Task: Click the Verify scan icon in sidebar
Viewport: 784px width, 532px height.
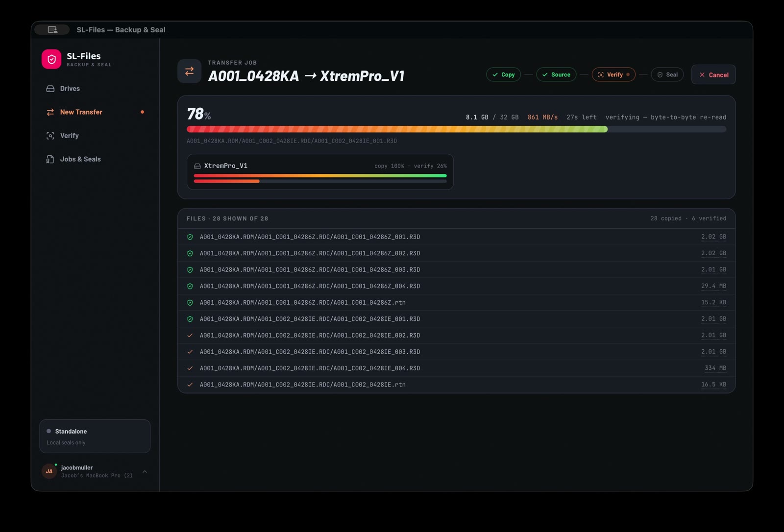Action: [50, 136]
